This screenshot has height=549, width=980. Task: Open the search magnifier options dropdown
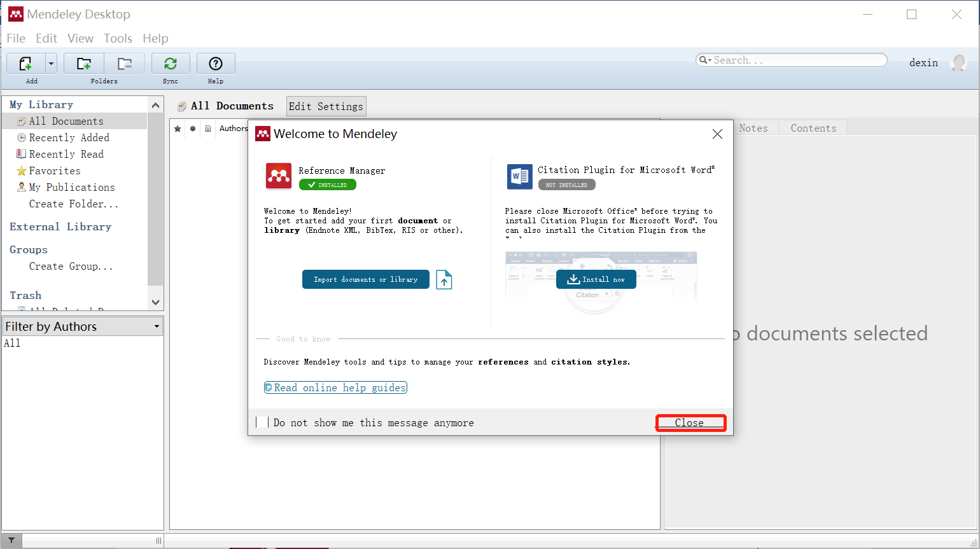click(x=704, y=60)
